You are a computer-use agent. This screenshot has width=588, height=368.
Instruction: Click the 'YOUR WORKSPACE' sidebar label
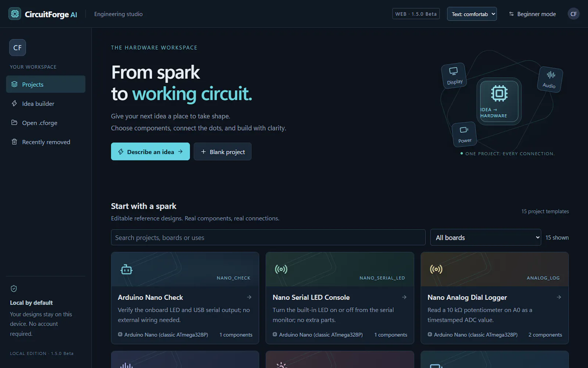[33, 67]
